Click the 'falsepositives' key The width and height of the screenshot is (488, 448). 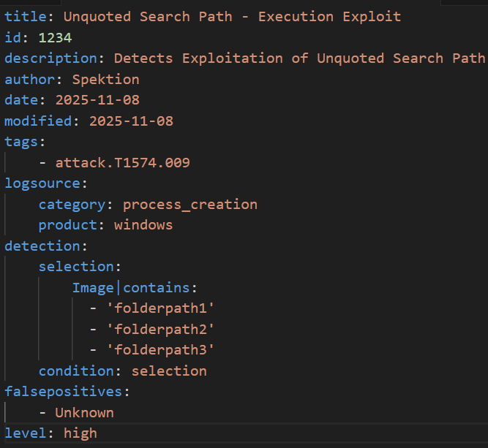[x=63, y=392]
